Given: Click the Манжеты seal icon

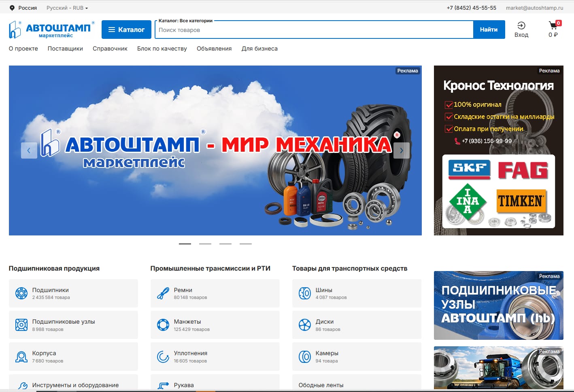Looking at the screenshot, I should 163,324.
